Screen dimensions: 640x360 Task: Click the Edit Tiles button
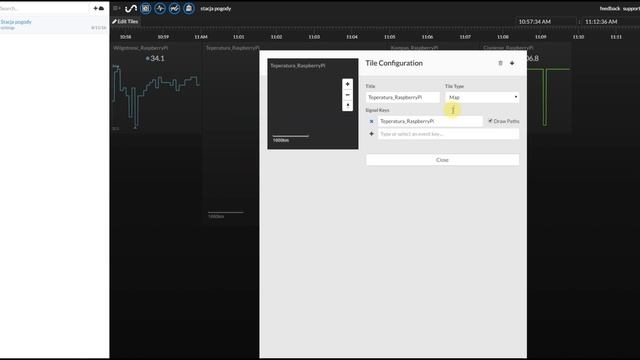tap(125, 22)
